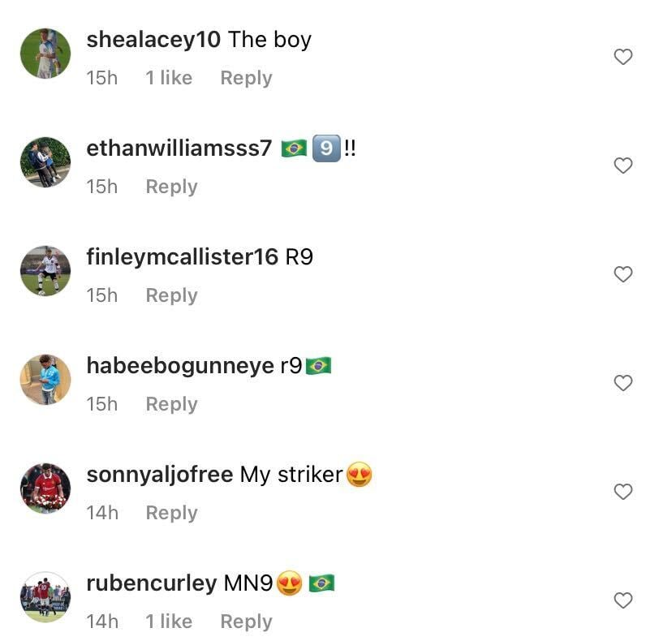Reply to rubencurley's MN9 comment
This screenshot has width=672, height=641.
(246, 622)
